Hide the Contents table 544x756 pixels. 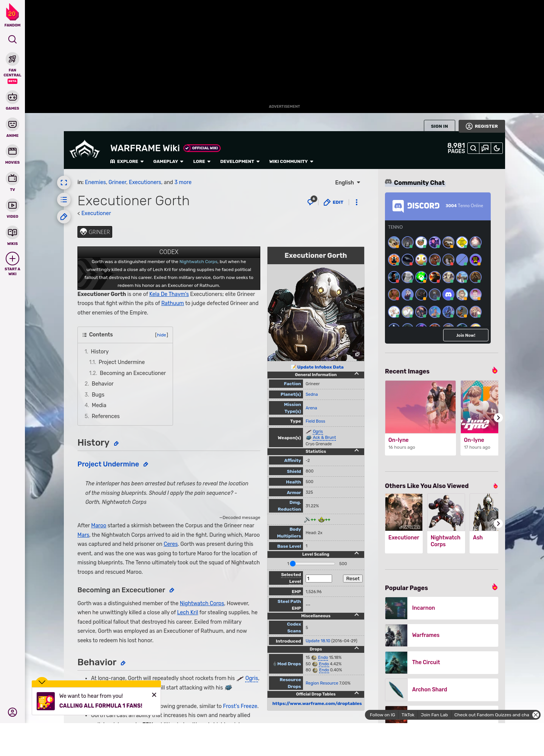point(162,335)
